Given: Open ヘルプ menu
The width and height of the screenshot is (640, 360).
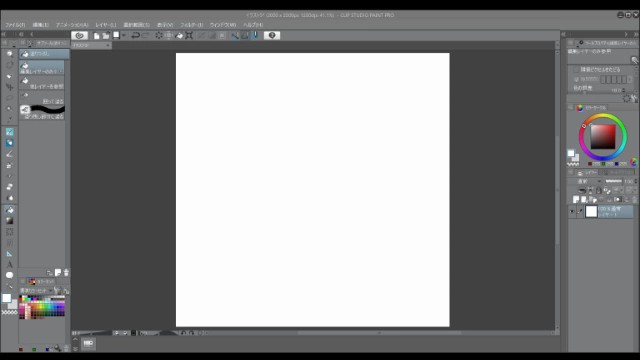Looking at the screenshot, I should coord(253,25).
